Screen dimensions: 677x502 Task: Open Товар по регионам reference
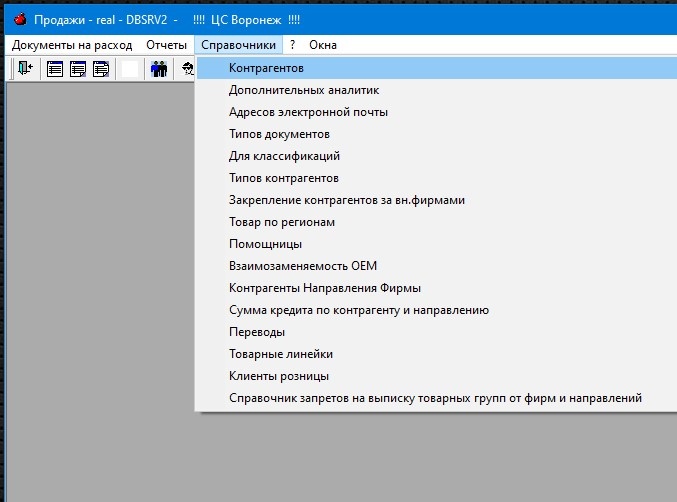pos(437,222)
